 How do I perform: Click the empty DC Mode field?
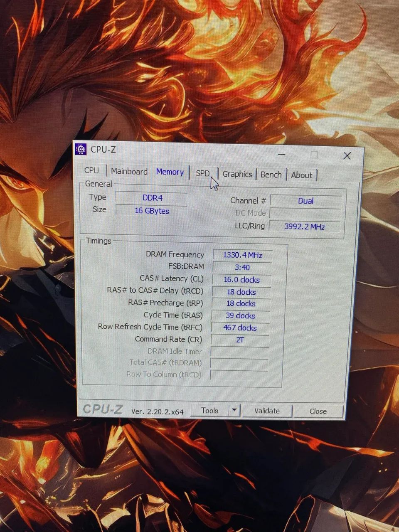tap(305, 213)
